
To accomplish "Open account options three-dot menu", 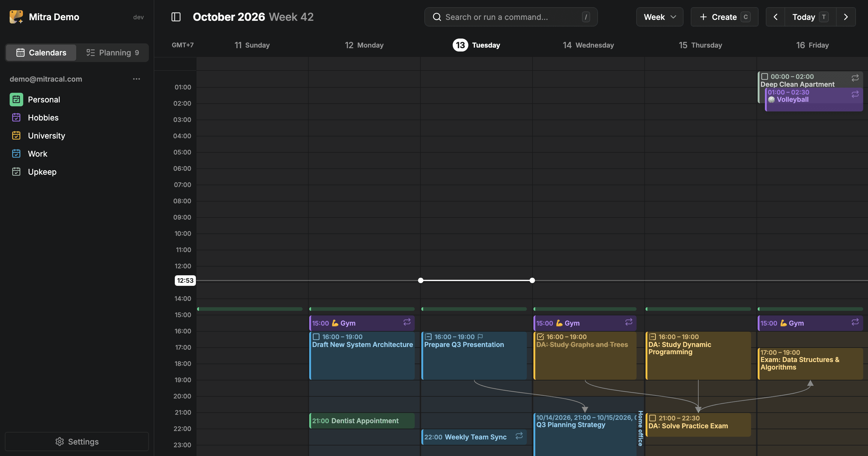I will [137, 79].
